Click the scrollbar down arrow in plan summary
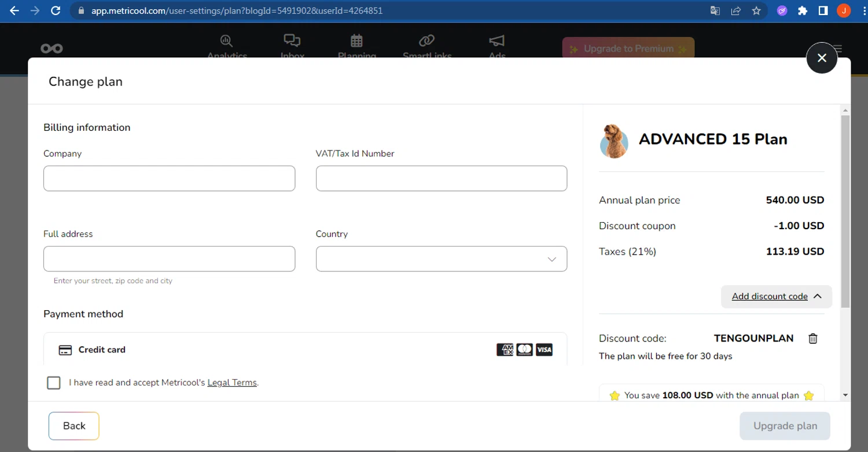This screenshot has width=868, height=452. pos(845,395)
